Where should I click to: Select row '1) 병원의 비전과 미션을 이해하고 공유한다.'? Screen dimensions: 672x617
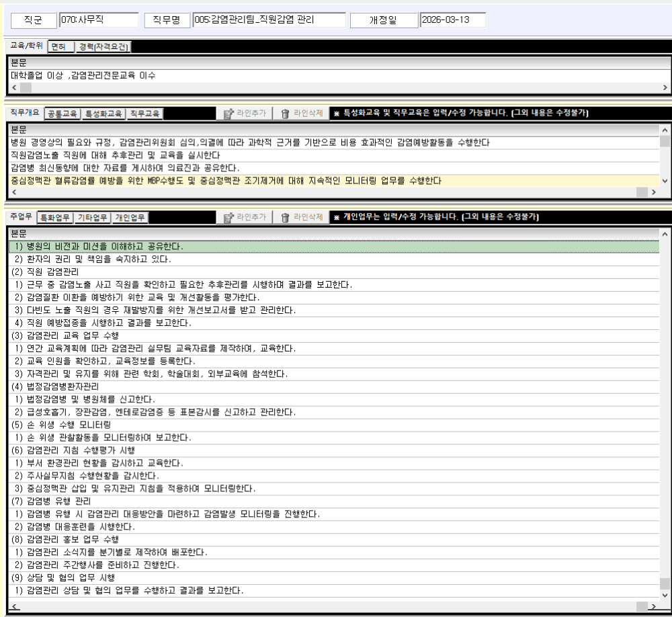pyautogui.click(x=334, y=247)
